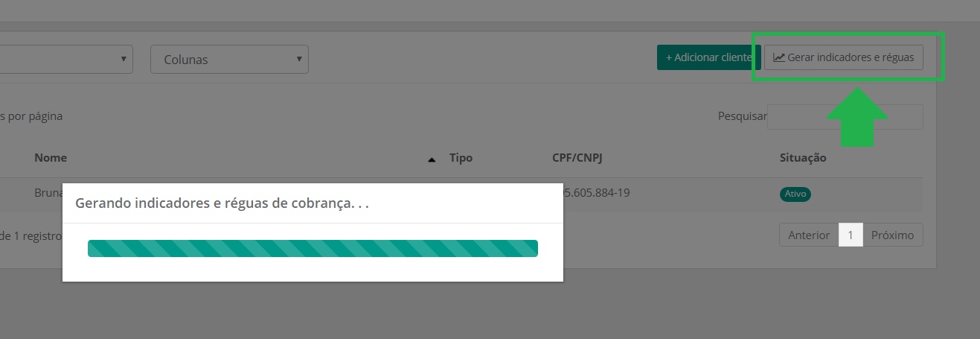The width and height of the screenshot is (980, 339).
Task: Select page 1 in pagination
Action: [851, 235]
